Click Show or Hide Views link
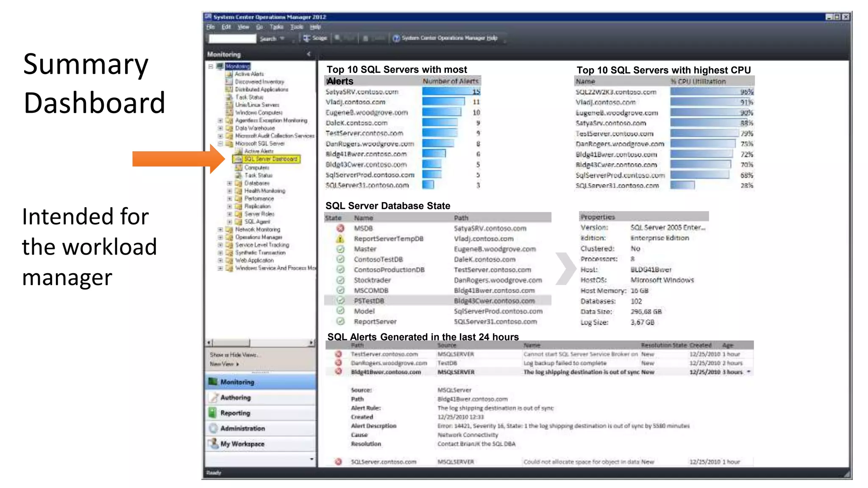This screenshot has height=488, width=868. click(x=233, y=355)
